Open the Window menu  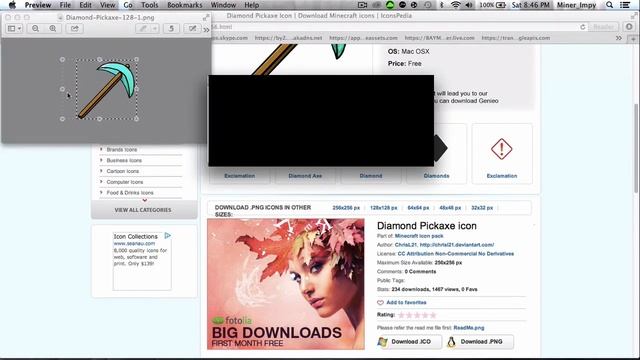223,5
